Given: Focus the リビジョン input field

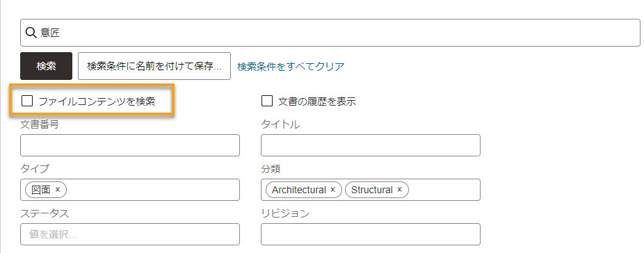Looking at the screenshot, I should (x=371, y=234).
